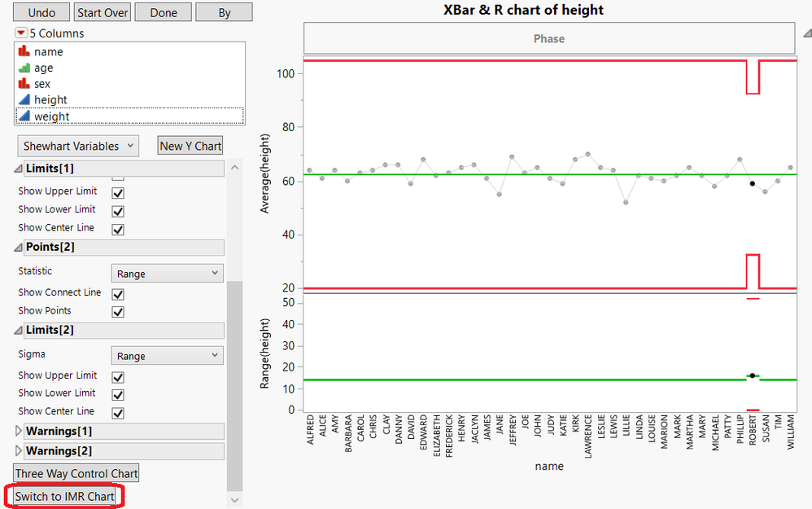Select the nominal data icon beside name
Screen dimensions: 812x509
click(x=24, y=50)
